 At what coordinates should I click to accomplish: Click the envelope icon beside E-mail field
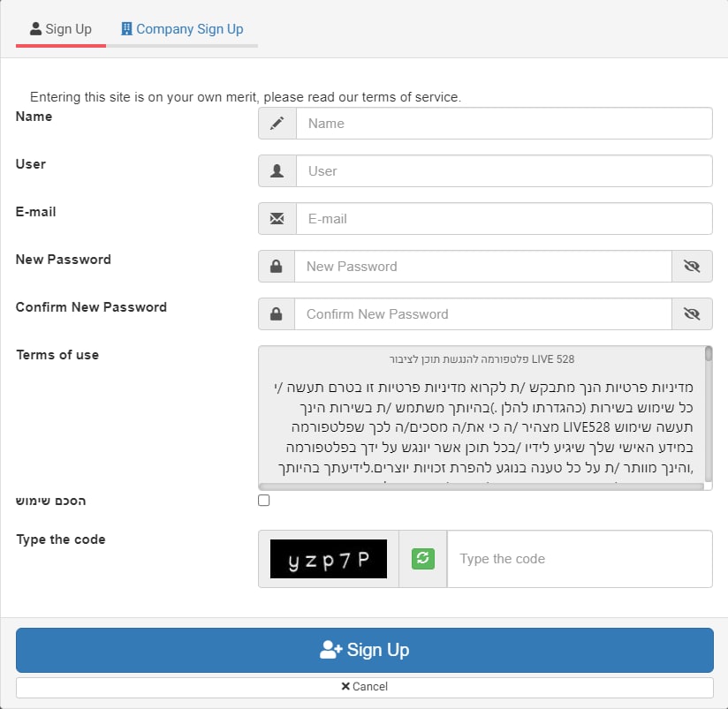click(x=277, y=219)
